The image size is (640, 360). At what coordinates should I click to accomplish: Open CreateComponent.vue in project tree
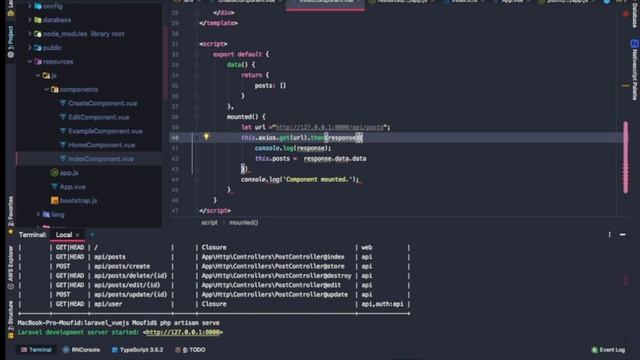102,103
